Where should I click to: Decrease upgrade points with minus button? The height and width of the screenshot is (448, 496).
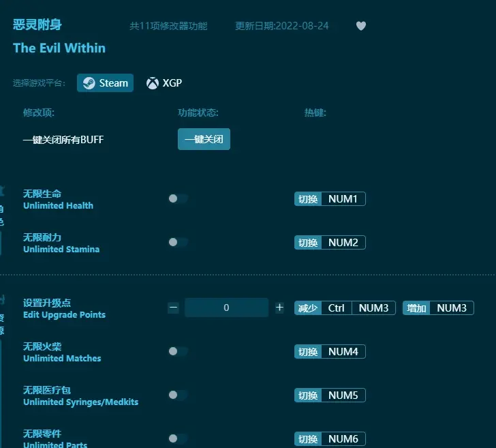pyautogui.click(x=173, y=308)
